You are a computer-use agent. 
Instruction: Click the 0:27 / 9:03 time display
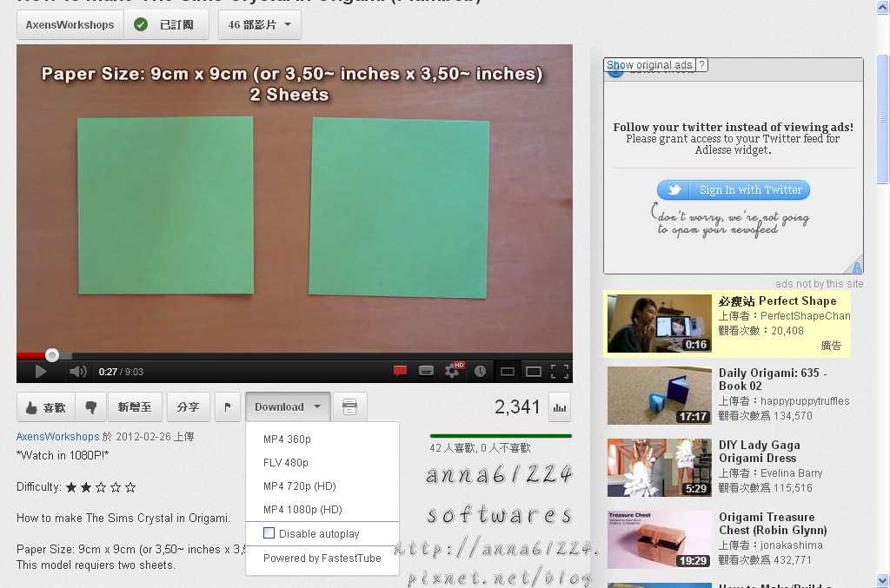tap(121, 372)
